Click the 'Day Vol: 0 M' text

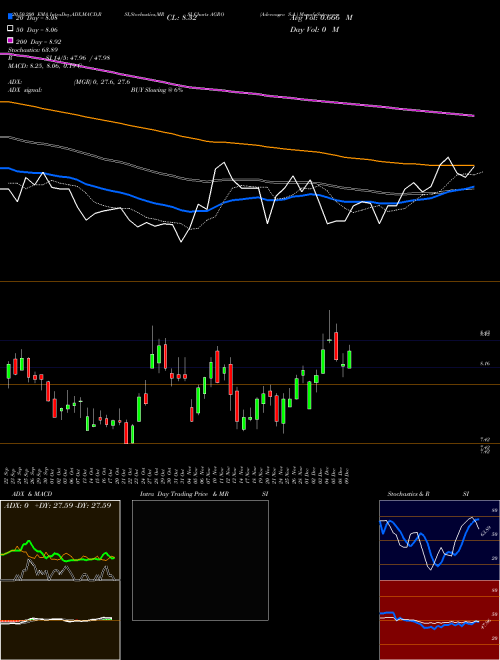(x=314, y=29)
